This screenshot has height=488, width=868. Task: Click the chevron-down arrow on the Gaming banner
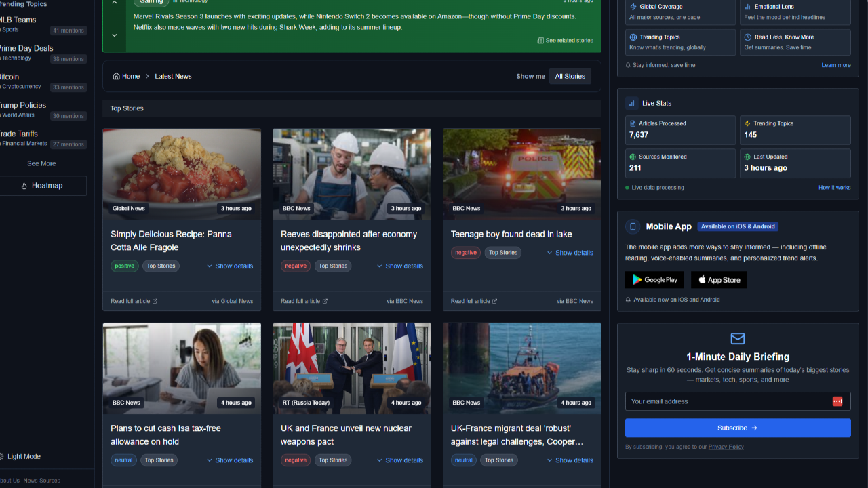[x=114, y=35]
